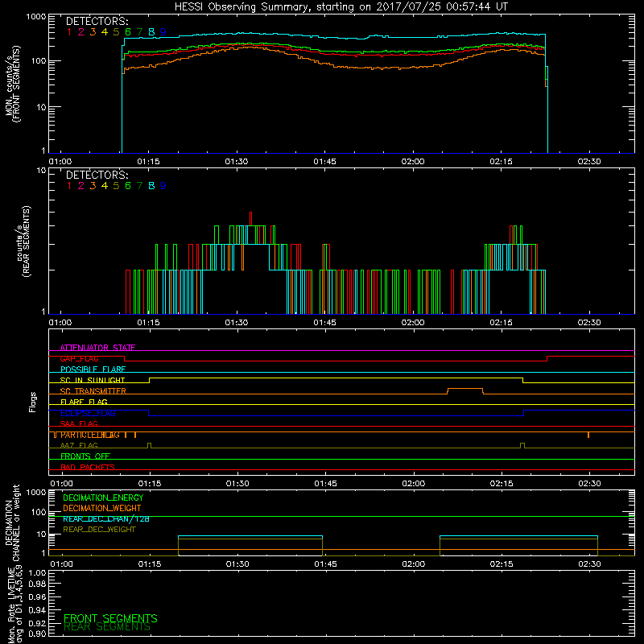Click the counts/s (REAR SEGMENTS) axis label
This screenshot has width=644, height=644.
click(23, 242)
